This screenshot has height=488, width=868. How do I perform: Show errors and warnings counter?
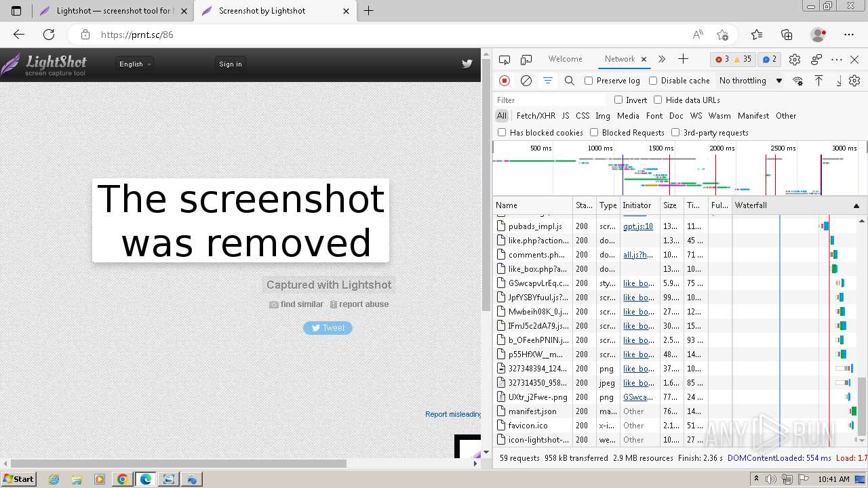point(733,59)
